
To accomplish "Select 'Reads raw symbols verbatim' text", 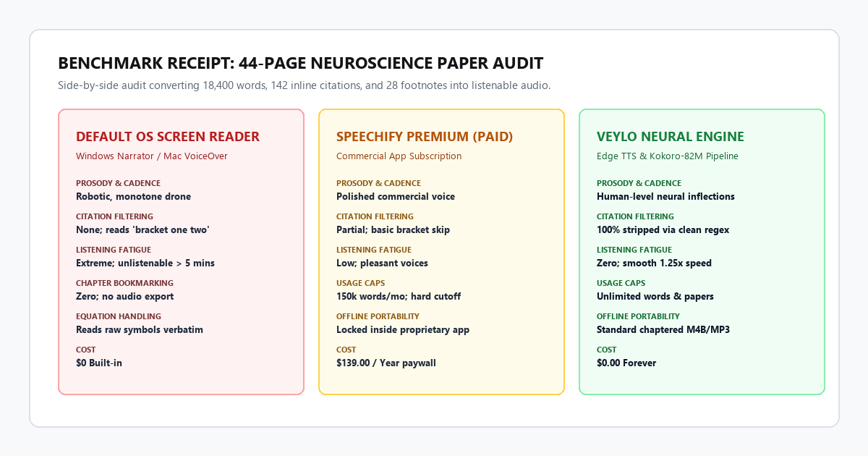I will (x=140, y=329).
